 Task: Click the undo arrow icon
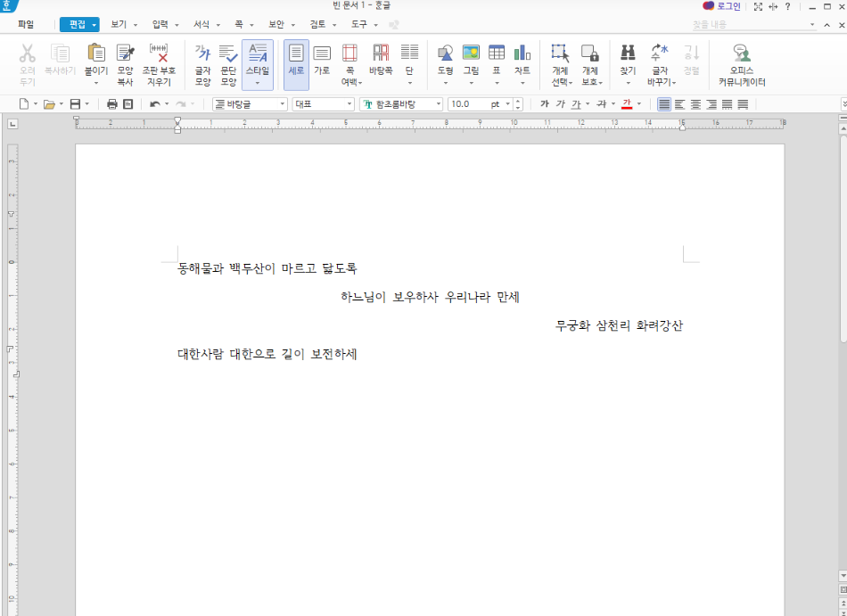(x=155, y=104)
